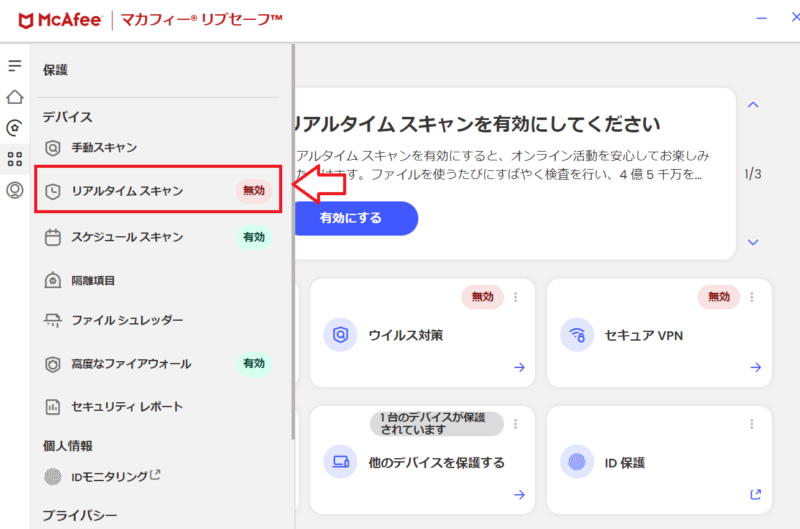This screenshot has height=529, width=800.
Task: Click the menu panel vertical scrollbar
Action: (x=293, y=241)
